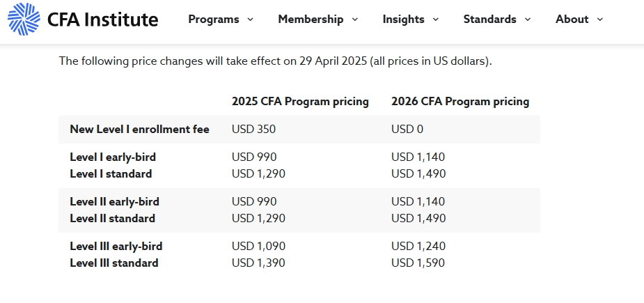Click the Level I early-bird row label
Image resolution: width=644 pixels, height=303 pixels.
113,157
